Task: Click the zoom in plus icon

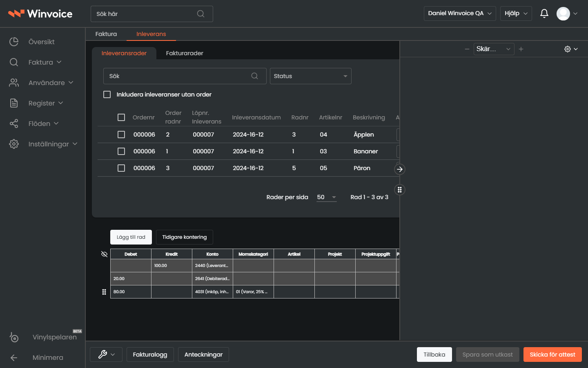Action: pos(521,49)
